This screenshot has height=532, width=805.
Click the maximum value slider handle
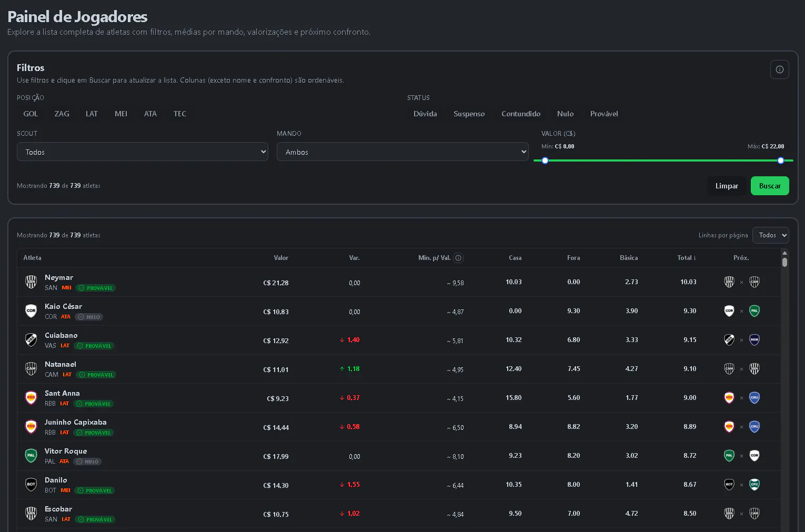781,160
